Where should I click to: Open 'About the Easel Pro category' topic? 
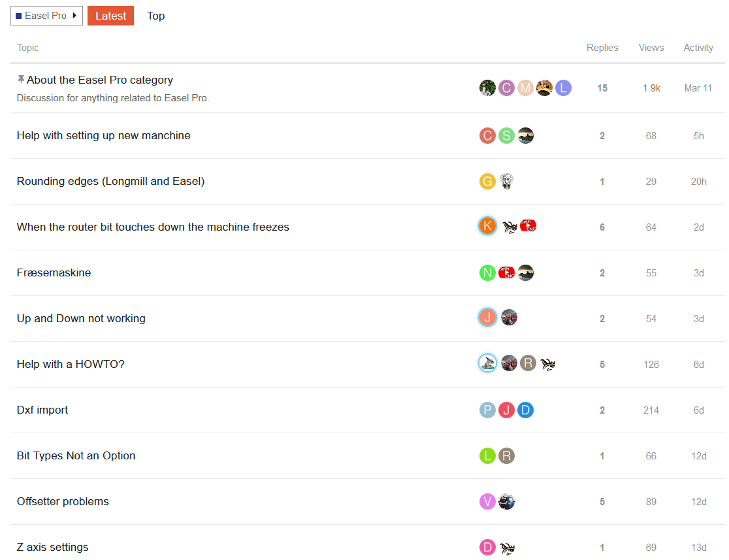[99, 80]
